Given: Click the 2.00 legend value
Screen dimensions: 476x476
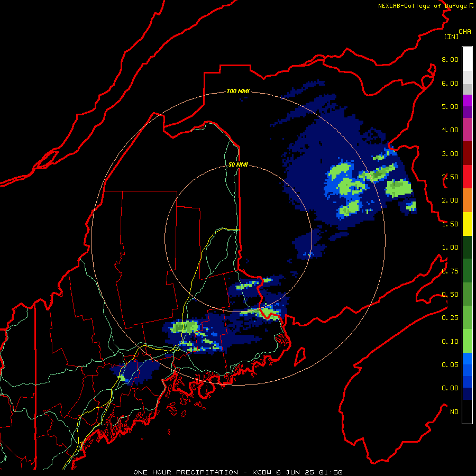Looking at the screenshot, I should click(450, 200).
